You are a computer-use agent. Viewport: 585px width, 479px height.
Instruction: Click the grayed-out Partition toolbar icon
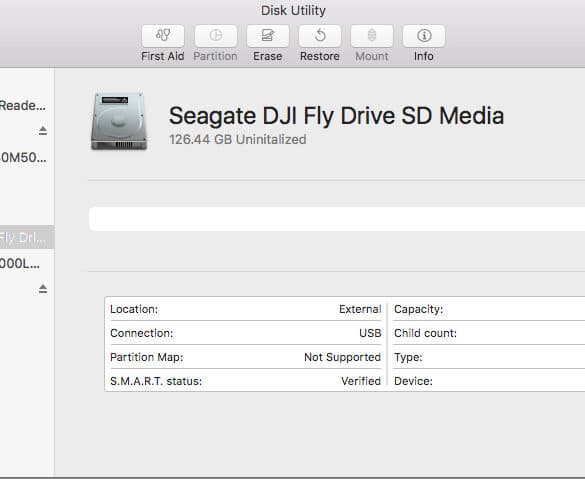215,36
